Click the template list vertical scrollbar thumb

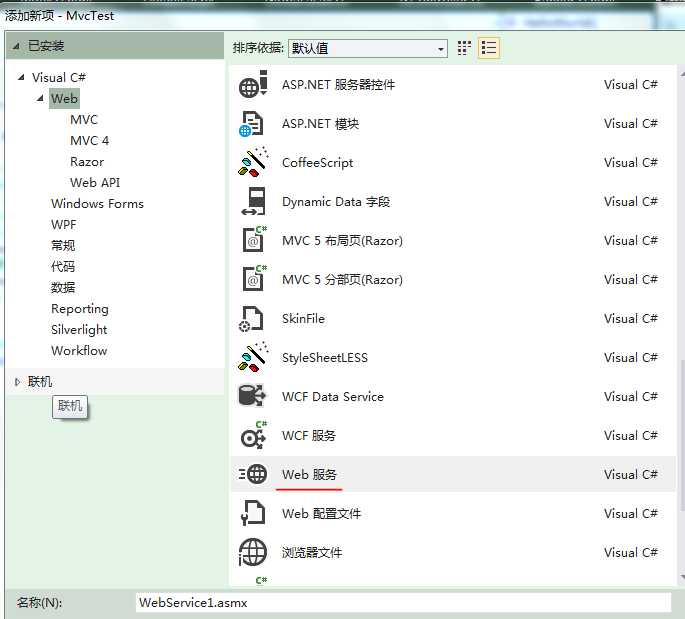pos(682,435)
